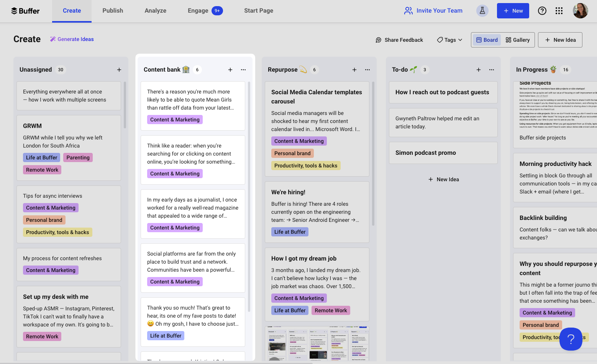Open the help question mark icon in header
Viewport: 597px width, 364px height.
coord(542,11)
